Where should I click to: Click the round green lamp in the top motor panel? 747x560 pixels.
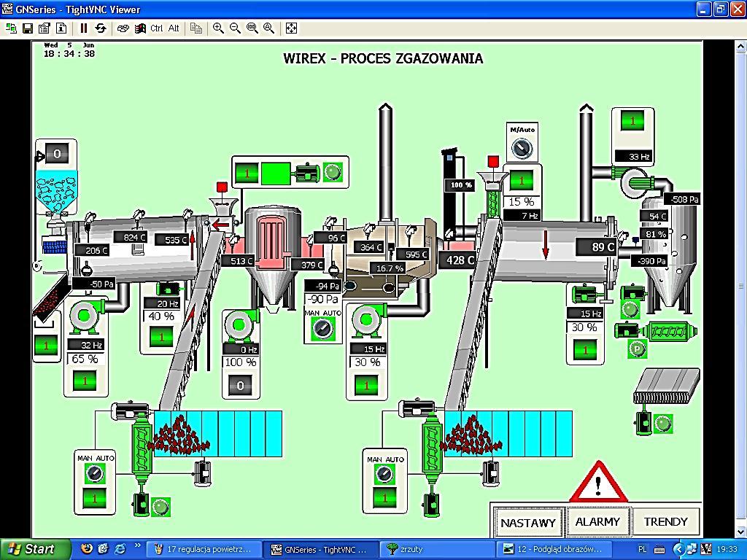click(x=333, y=172)
